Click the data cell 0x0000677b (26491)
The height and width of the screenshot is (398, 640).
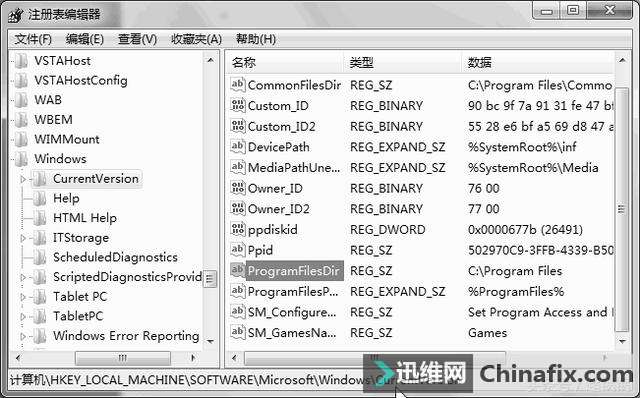[526, 230]
